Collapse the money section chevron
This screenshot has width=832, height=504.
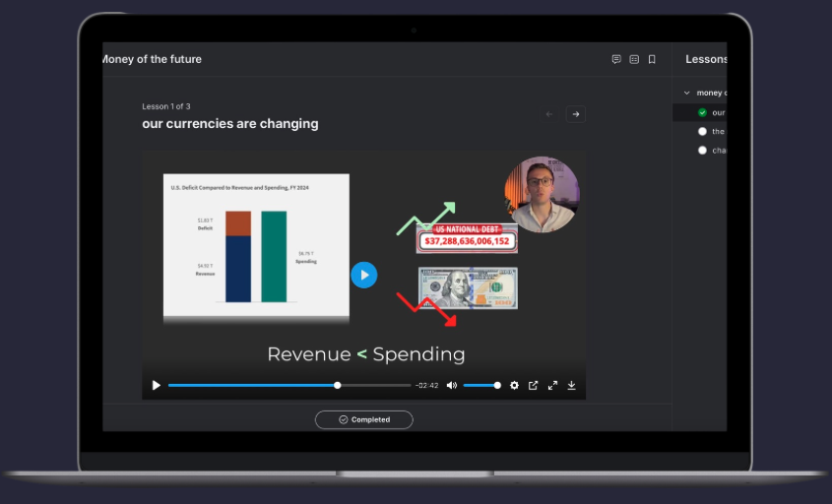[x=686, y=94]
